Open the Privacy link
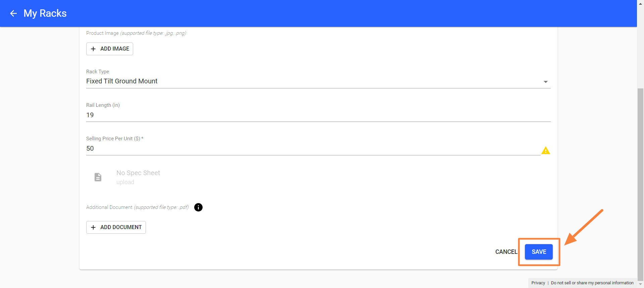The height and width of the screenshot is (288, 644). (538, 283)
